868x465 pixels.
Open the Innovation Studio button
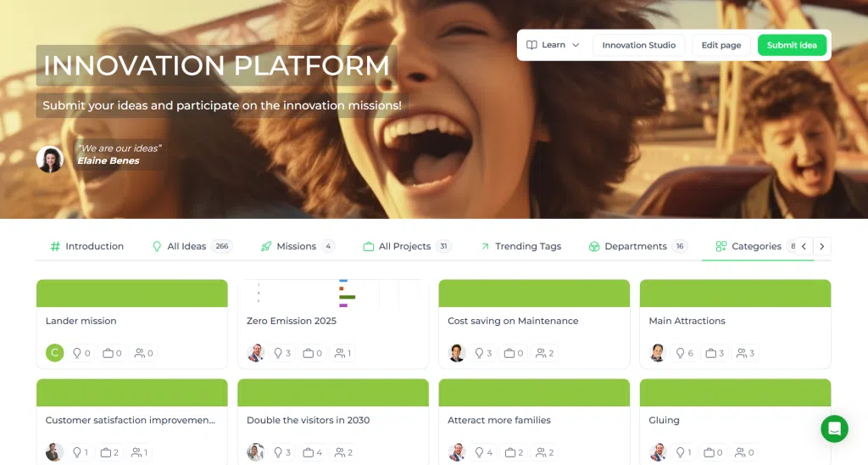pos(639,45)
